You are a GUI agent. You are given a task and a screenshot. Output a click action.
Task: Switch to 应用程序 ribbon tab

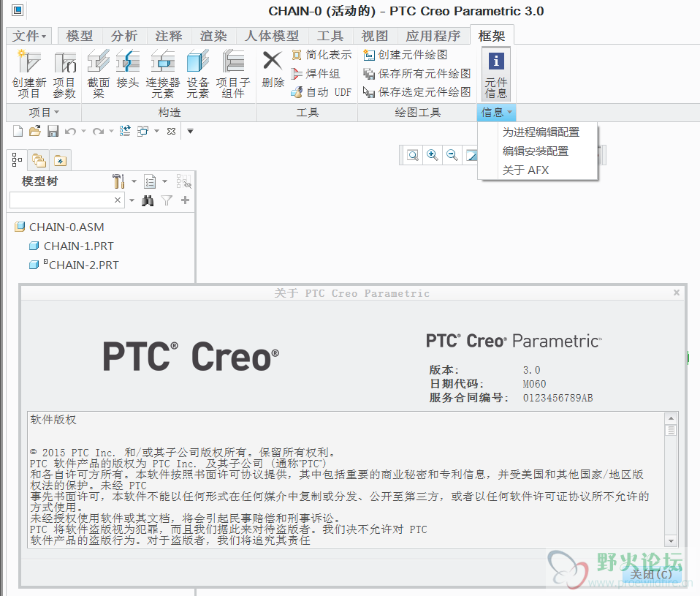[x=433, y=36]
